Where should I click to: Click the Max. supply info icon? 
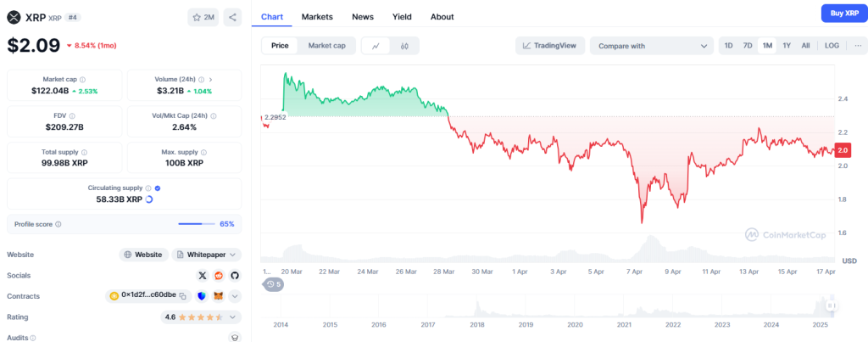pos(204,152)
